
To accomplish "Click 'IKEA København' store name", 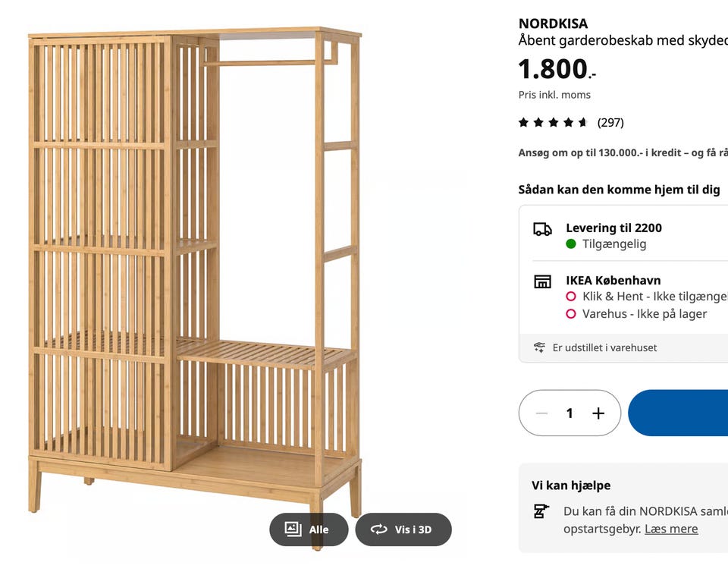I will tap(613, 281).
